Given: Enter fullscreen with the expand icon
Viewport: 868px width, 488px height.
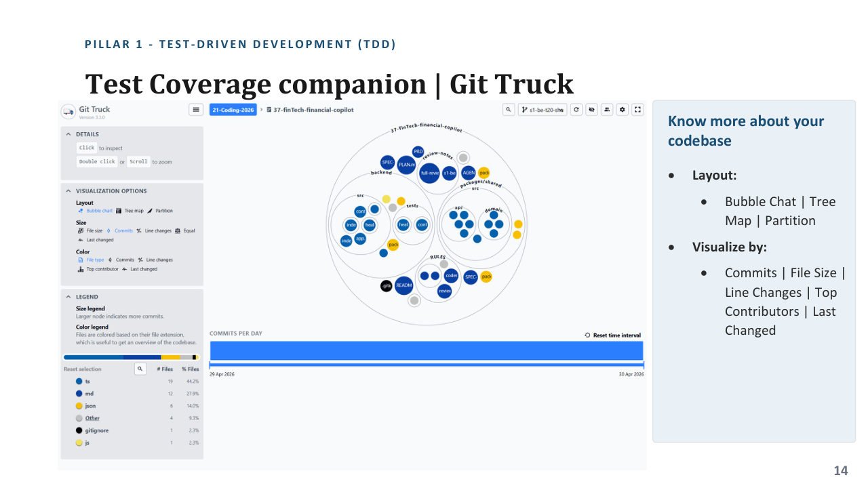Looking at the screenshot, I should pyautogui.click(x=637, y=109).
